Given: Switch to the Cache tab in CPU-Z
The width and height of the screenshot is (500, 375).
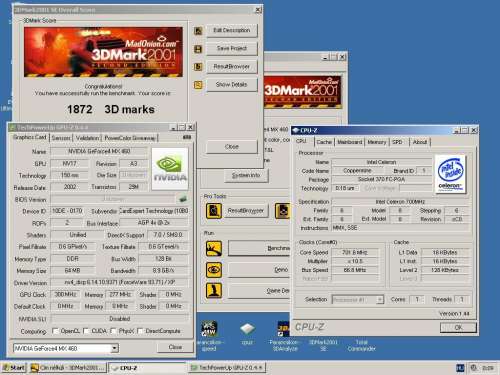Looking at the screenshot, I should pos(324,142).
